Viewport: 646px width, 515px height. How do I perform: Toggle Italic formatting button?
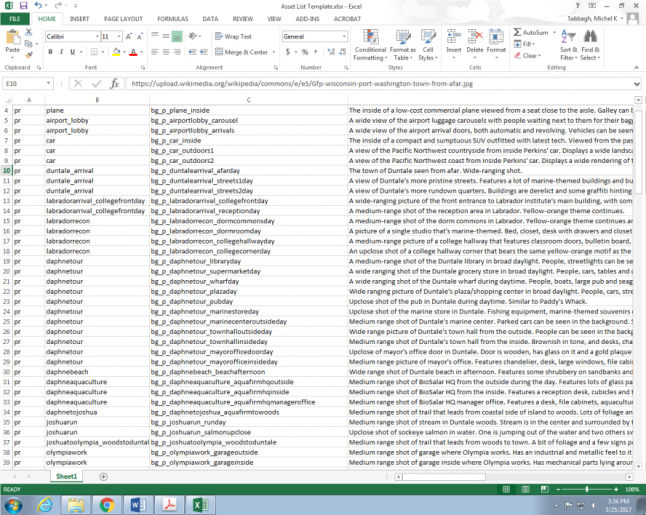point(62,52)
